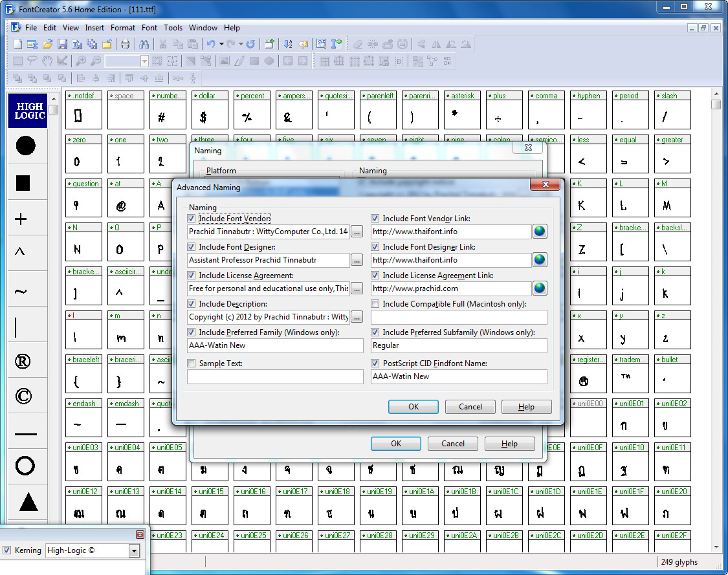Open the Tools menu
The height and width of the screenshot is (575, 728).
[173, 28]
